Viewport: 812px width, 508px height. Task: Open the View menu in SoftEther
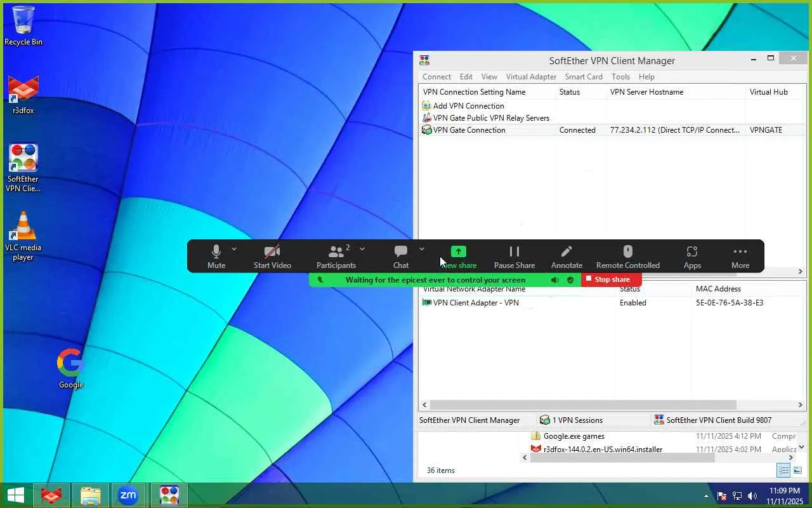click(x=489, y=77)
